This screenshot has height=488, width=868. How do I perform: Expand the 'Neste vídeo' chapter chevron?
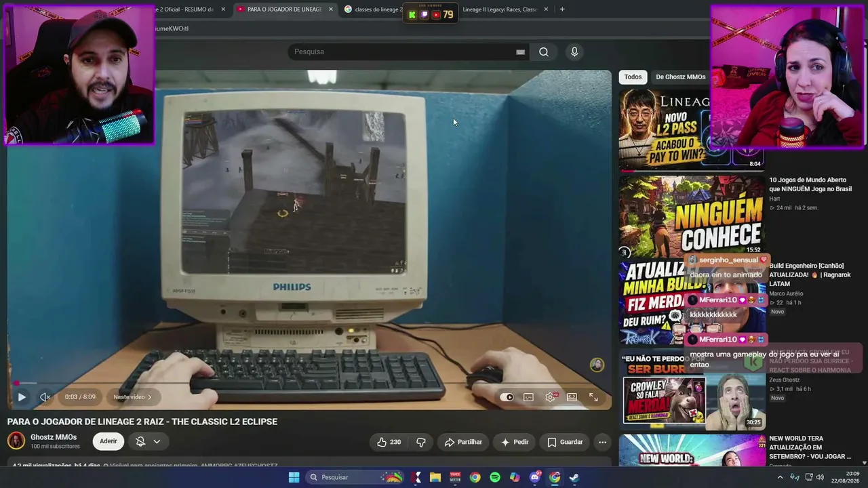[x=149, y=397]
